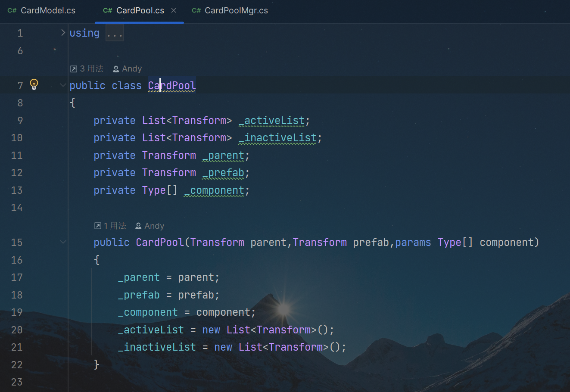The width and height of the screenshot is (570, 392).
Task: Click the C# file icon on CardModel.cs tab
Action: click(12, 11)
